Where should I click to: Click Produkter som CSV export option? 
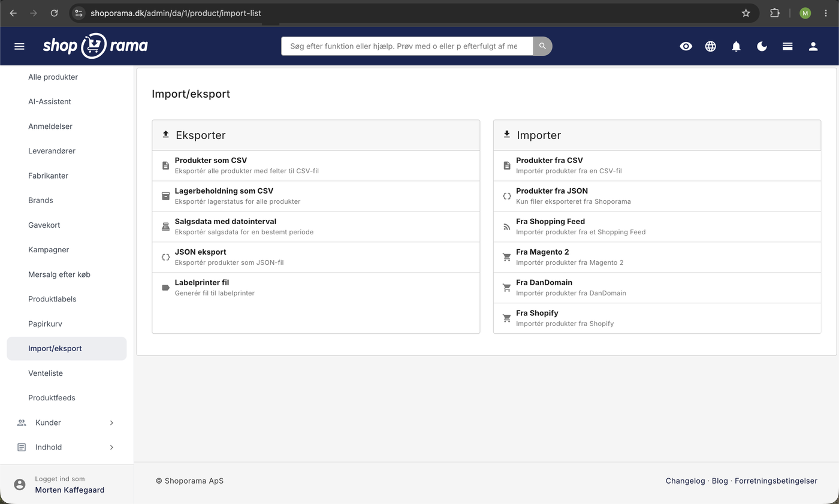point(316,165)
